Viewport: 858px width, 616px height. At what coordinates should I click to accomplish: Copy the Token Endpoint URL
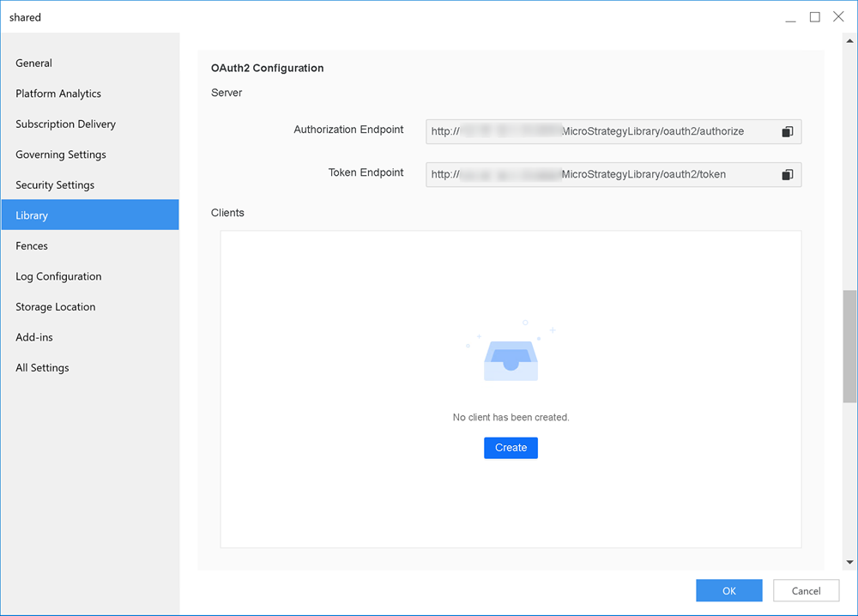[787, 175]
